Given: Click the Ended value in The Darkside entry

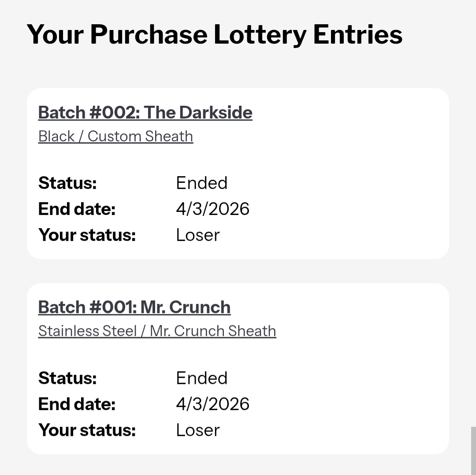Looking at the screenshot, I should point(201,183).
